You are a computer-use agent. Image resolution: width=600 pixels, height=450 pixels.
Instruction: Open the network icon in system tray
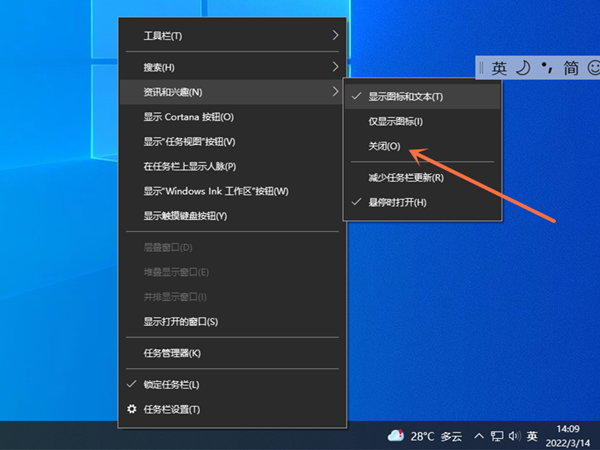(x=496, y=436)
